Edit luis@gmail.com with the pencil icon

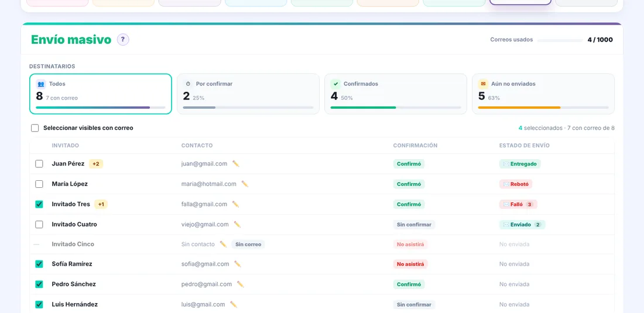pyautogui.click(x=234, y=304)
